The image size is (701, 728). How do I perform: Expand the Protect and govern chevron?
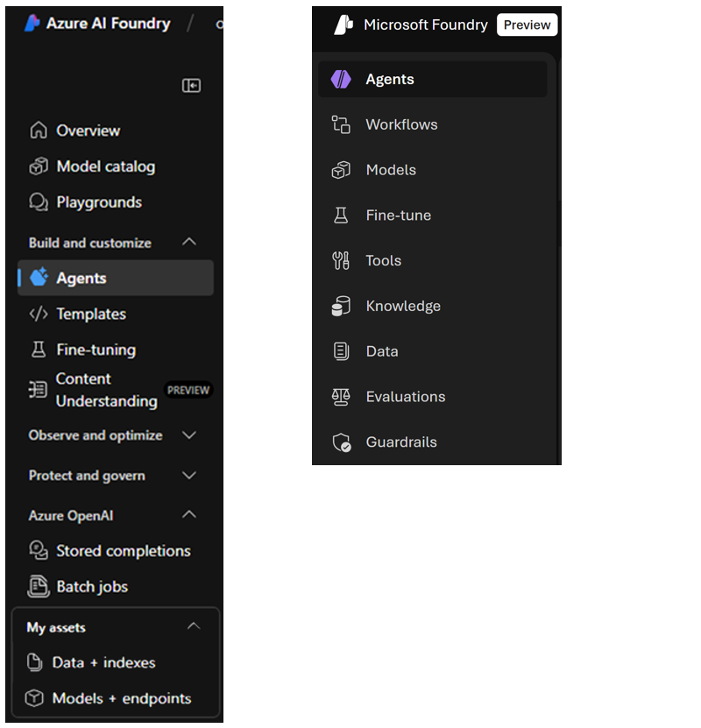pyautogui.click(x=189, y=475)
